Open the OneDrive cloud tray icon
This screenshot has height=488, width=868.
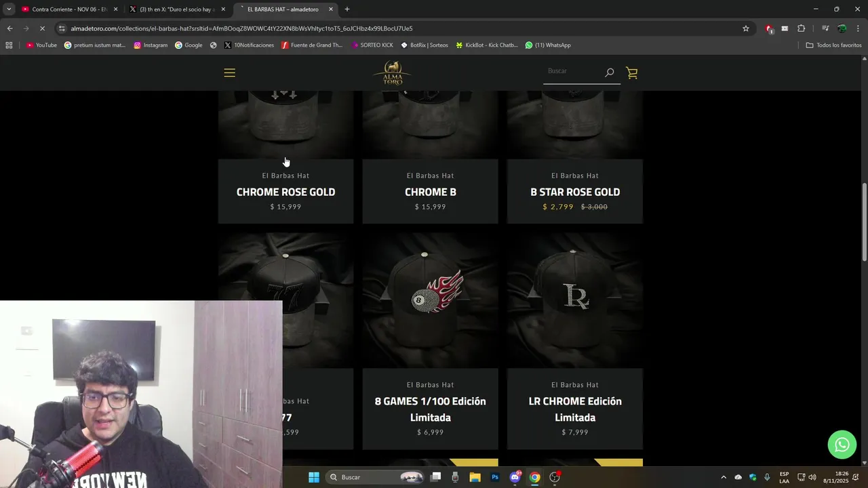click(x=738, y=477)
